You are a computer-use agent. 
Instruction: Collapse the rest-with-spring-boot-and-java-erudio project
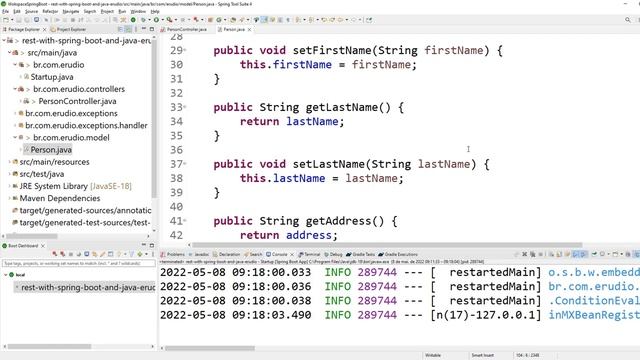[4, 40]
